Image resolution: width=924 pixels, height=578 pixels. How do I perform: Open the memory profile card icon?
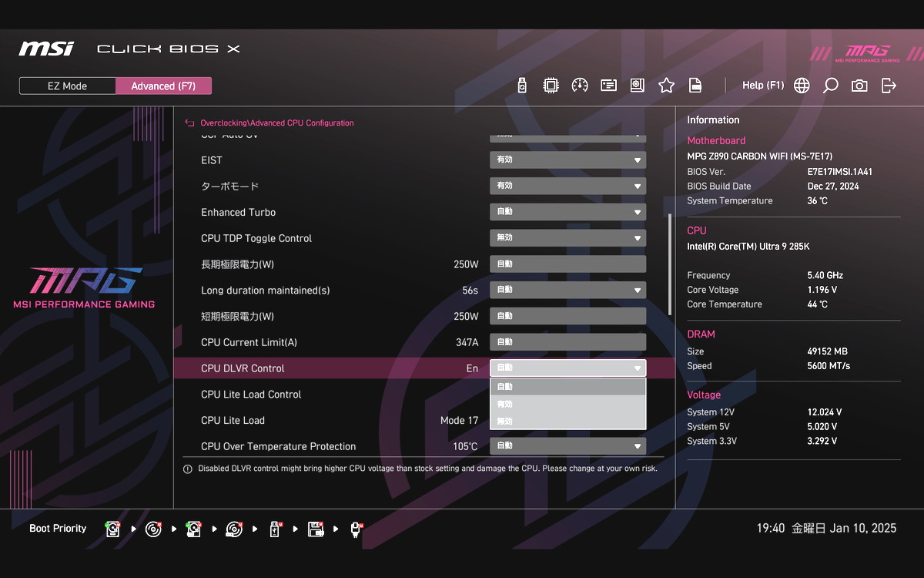[x=609, y=86]
